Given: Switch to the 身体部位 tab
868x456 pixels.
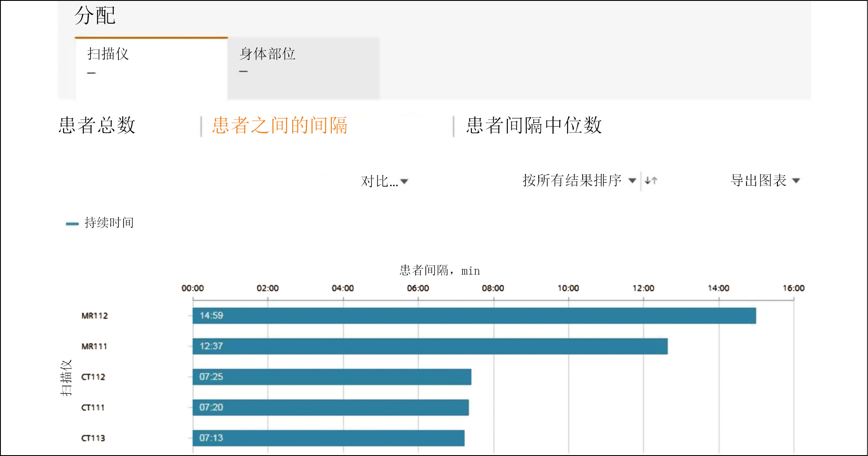Looking at the screenshot, I should pyautogui.click(x=303, y=68).
